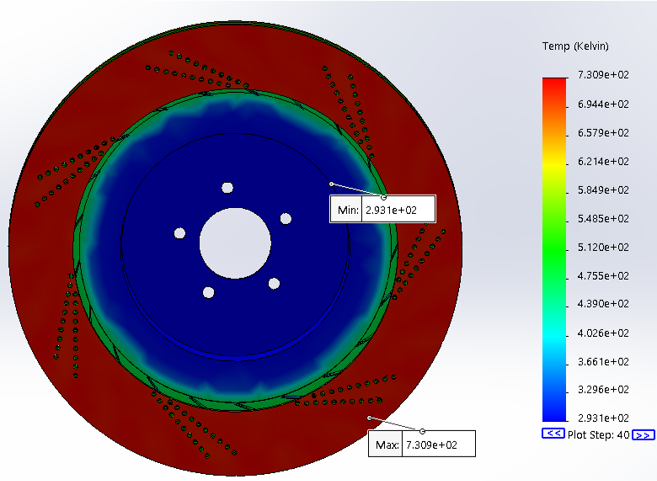This screenshot has height=481, width=657.
Task: Click the top legend value 7.309e+02
Action: coord(603,75)
